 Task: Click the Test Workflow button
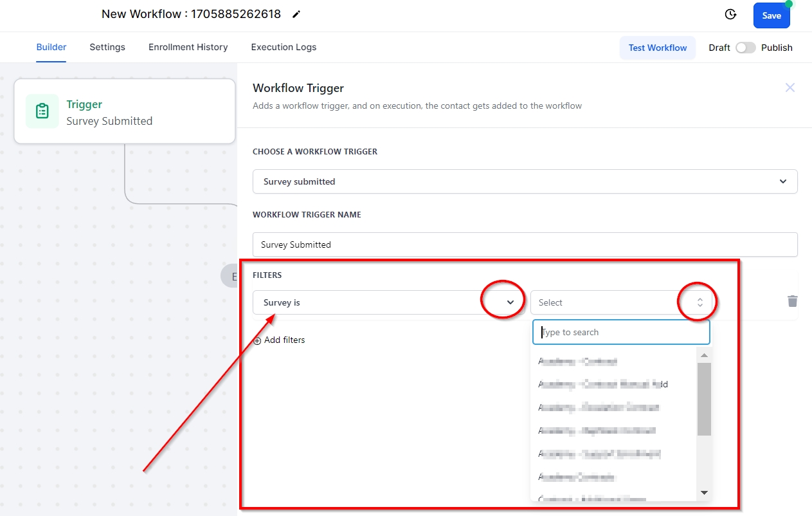click(657, 48)
